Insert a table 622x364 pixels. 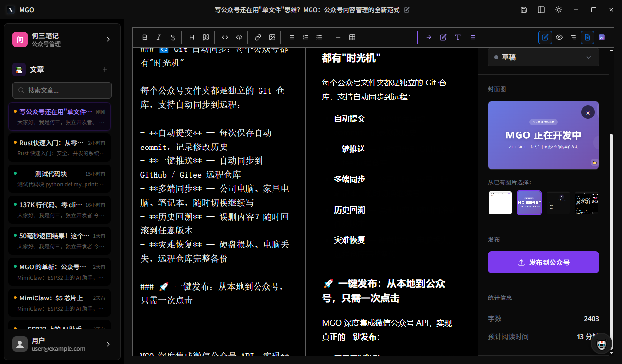pyautogui.click(x=352, y=37)
